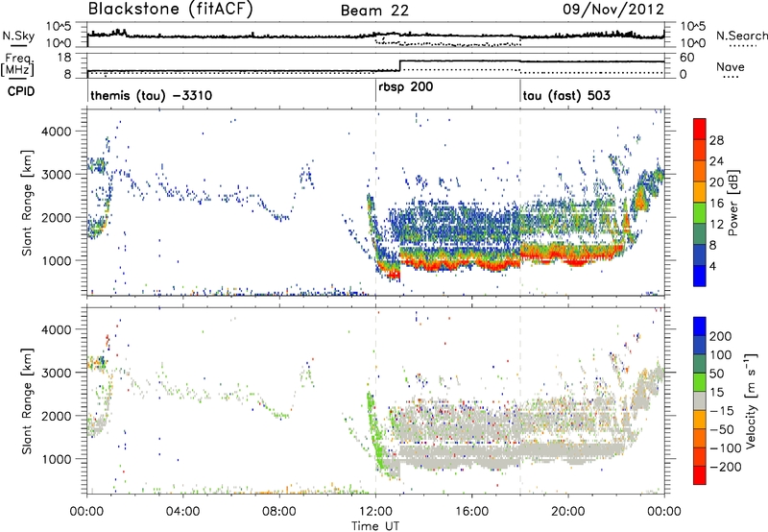The height and width of the screenshot is (532, 768).
Task: Click the 'Power [dB]' color bar title
Action: (732, 203)
